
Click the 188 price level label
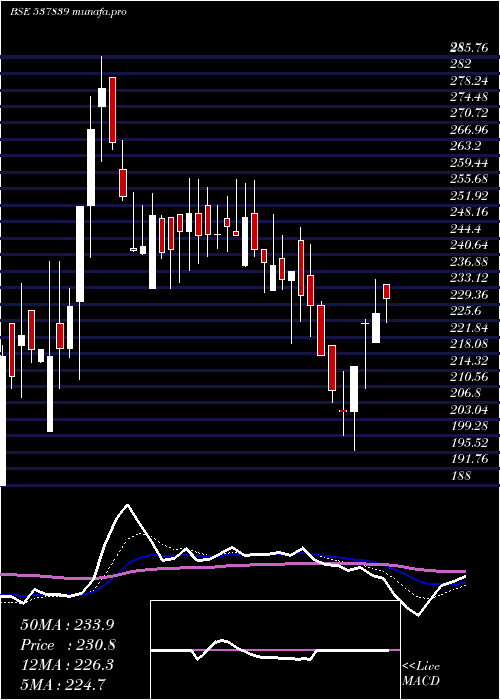pyautogui.click(x=460, y=476)
